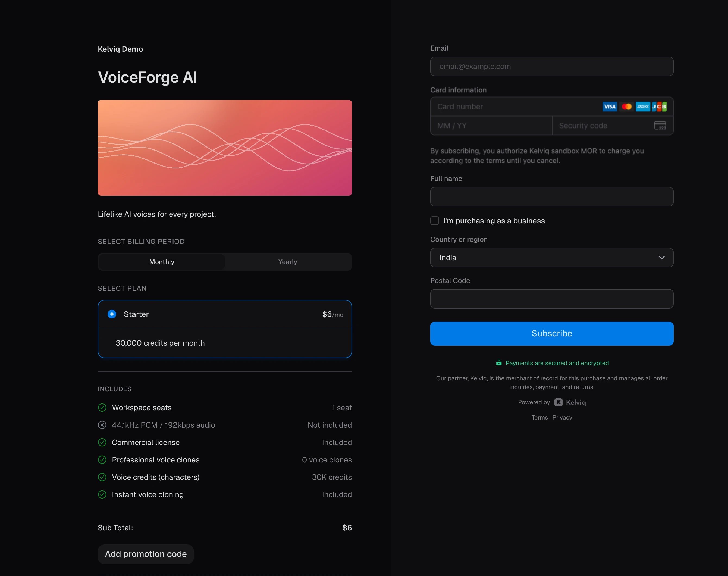Click the JCB card icon

pos(659,107)
